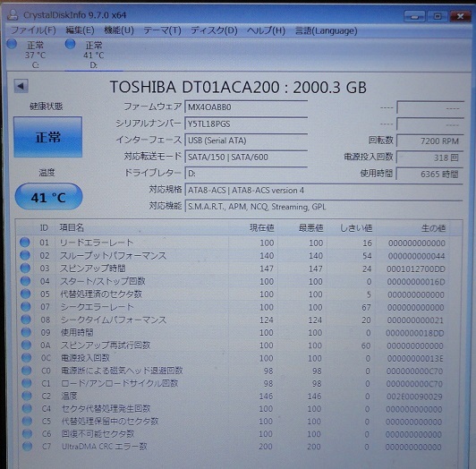
Task: Click status circle for UltraDMA CRC row
Action: (27, 447)
